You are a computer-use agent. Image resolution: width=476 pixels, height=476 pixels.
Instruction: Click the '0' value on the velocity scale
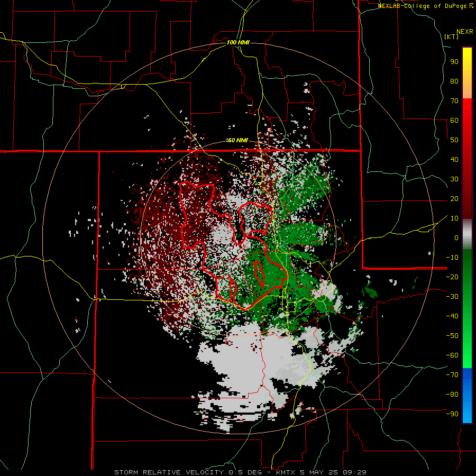point(456,237)
